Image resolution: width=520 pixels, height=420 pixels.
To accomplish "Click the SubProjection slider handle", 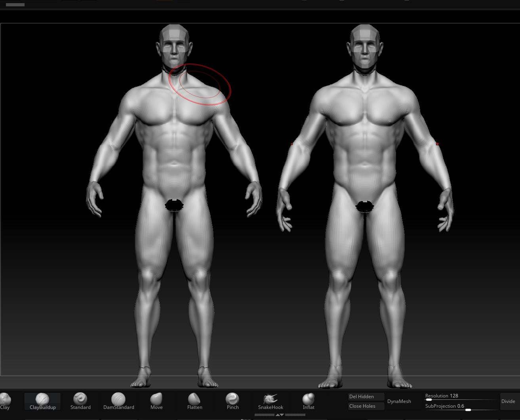I will pyautogui.click(x=468, y=410).
